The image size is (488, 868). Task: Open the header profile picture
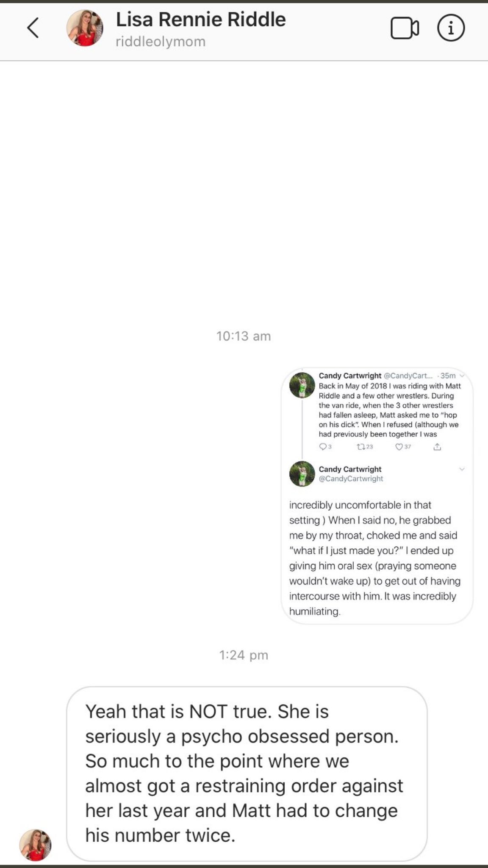[x=85, y=28]
